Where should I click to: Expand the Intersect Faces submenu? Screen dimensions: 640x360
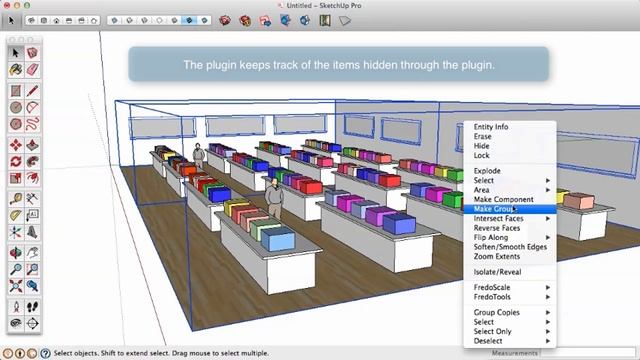click(x=510, y=218)
